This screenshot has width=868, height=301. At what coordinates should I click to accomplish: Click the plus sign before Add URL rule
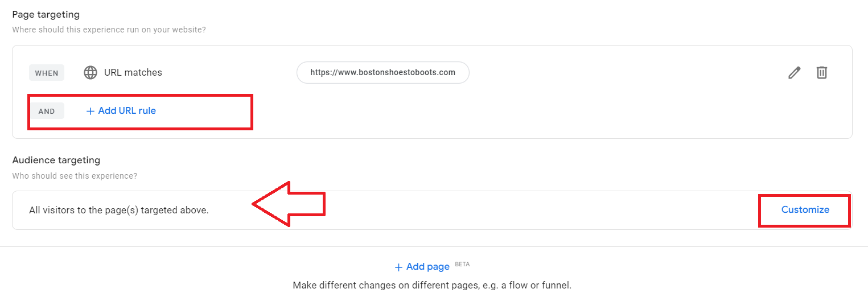point(90,111)
